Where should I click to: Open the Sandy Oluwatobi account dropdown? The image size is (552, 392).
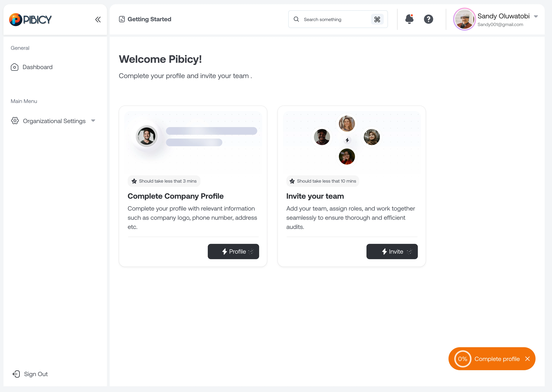[x=536, y=16]
